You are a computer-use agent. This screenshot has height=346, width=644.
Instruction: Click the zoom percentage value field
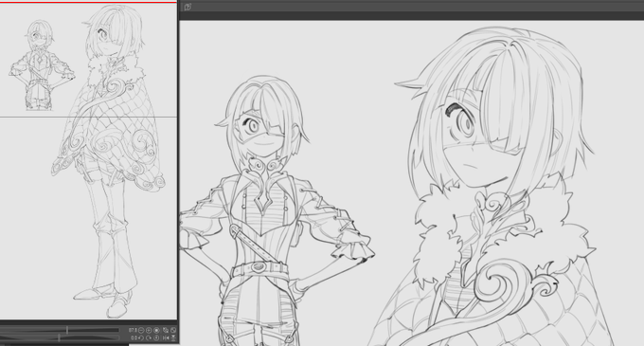[133, 330]
